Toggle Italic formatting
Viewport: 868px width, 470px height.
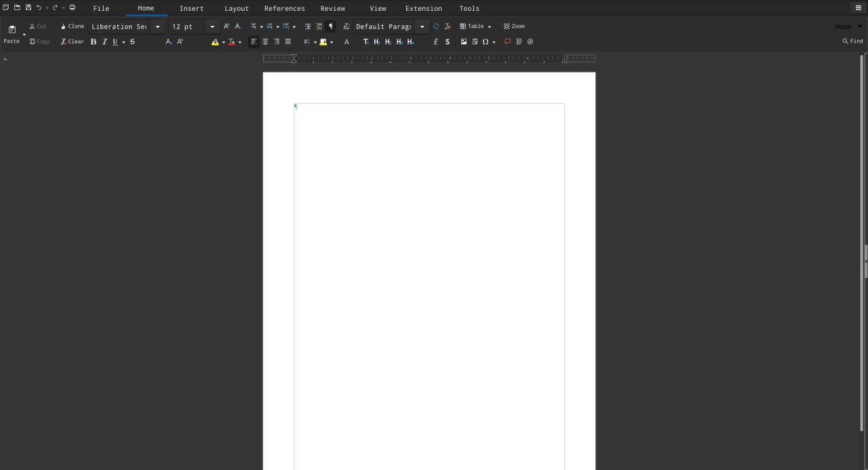click(x=104, y=42)
